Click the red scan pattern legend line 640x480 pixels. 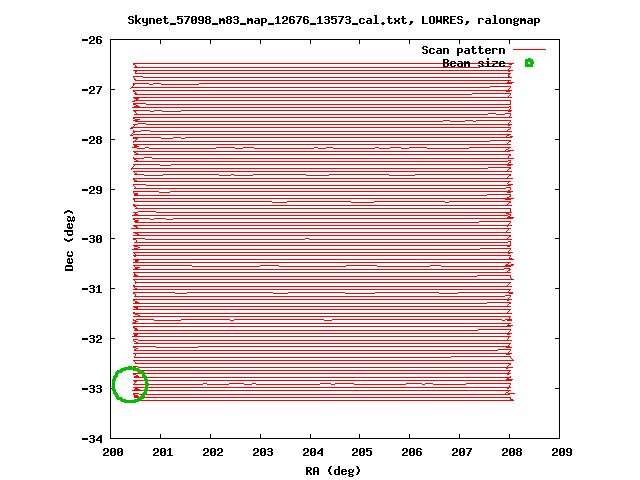coord(529,50)
